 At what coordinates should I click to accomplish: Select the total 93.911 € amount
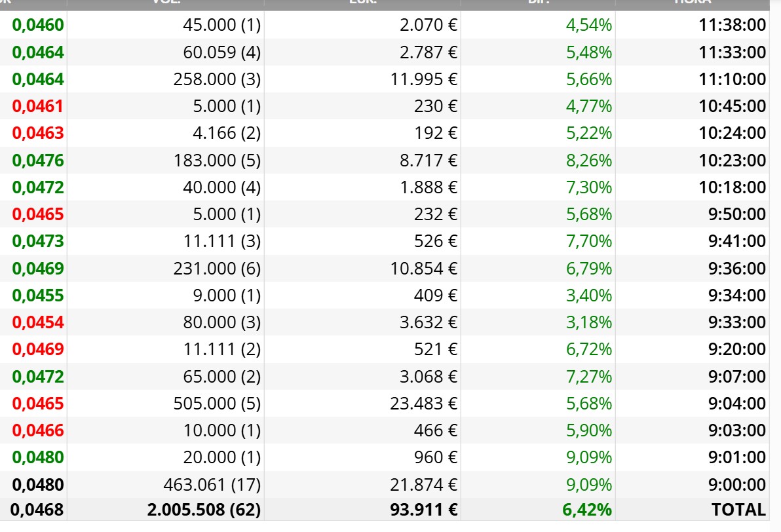click(423, 510)
